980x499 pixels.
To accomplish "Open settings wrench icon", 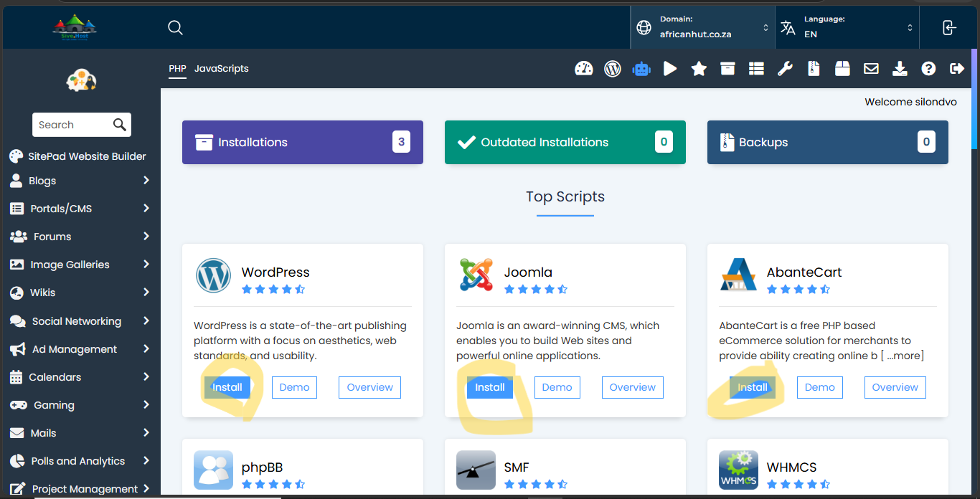I will tap(785, 68).
